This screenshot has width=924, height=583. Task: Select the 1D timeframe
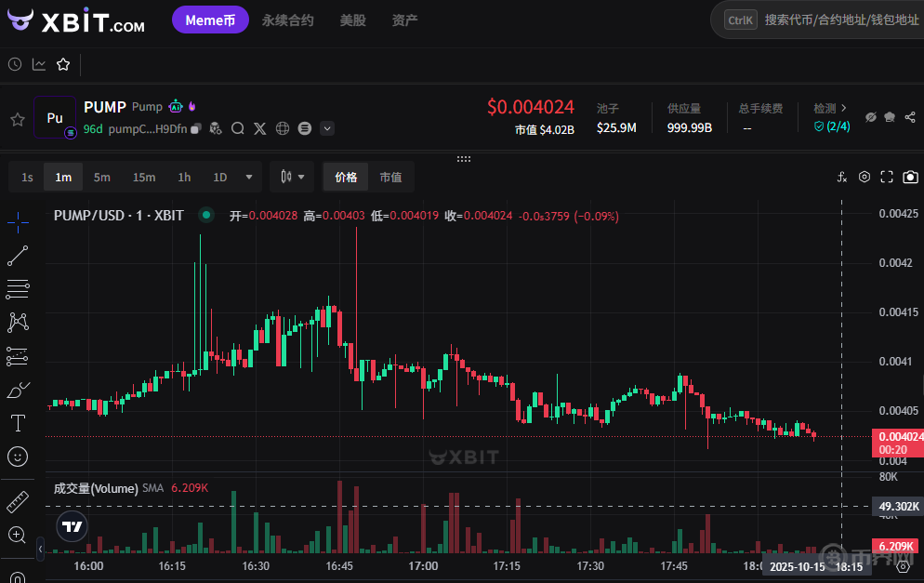point(219,177)
